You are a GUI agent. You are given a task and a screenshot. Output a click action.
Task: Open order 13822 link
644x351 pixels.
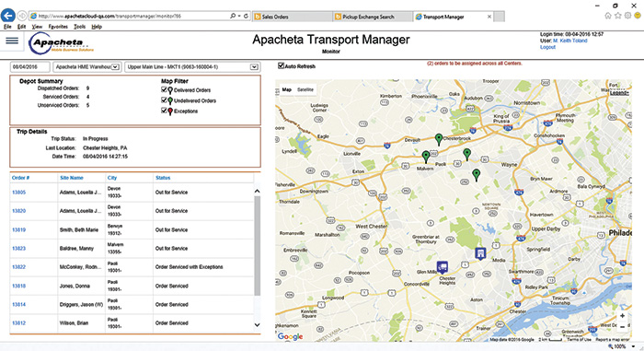click(x=19, y=266)
